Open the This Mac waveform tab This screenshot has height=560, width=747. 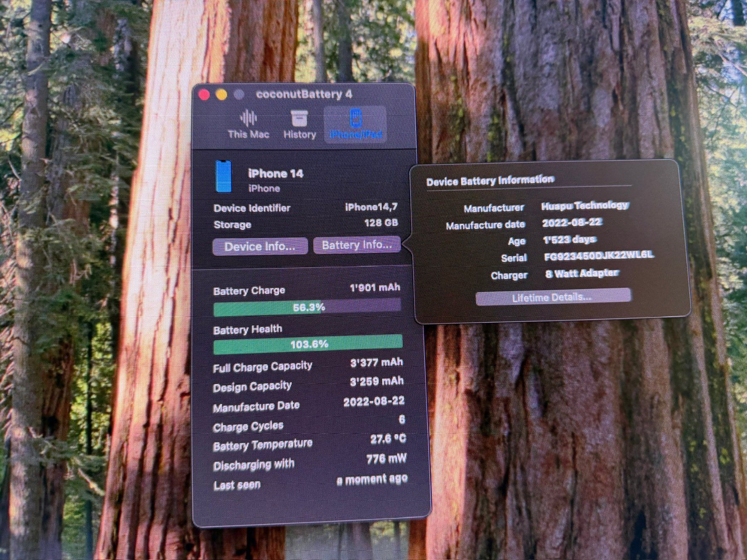(x=249, y=124)
